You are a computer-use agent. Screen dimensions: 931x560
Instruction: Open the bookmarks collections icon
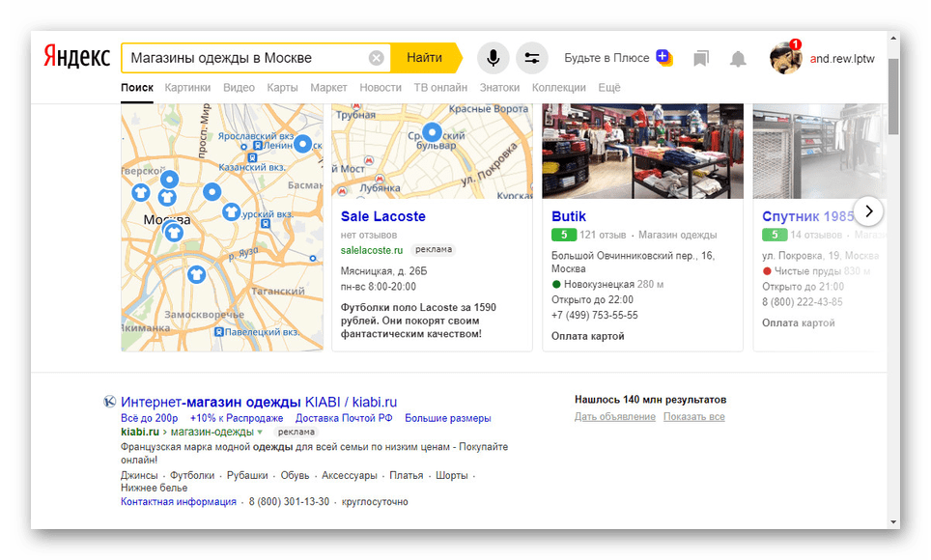(x=701, y=59)
